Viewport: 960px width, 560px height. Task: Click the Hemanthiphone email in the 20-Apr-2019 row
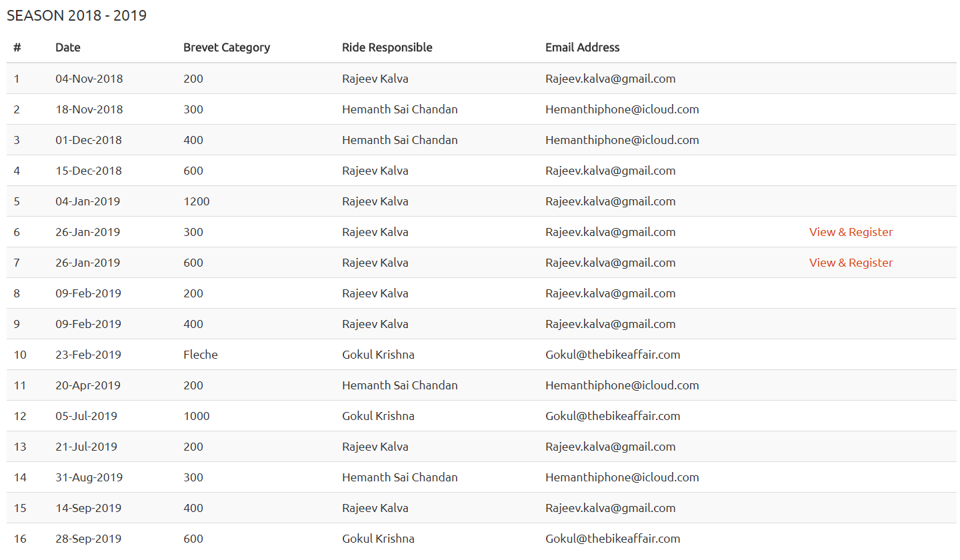[622, 385]
